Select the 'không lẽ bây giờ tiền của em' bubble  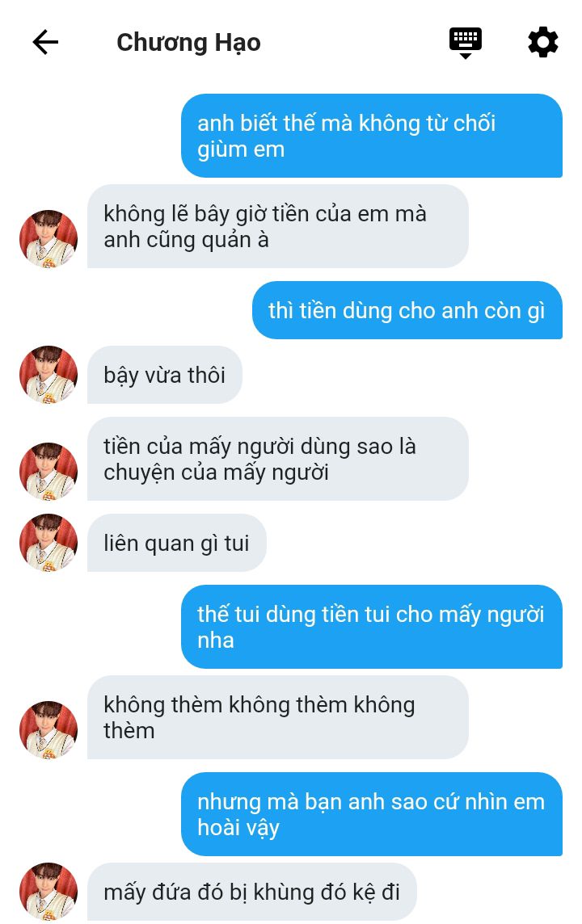pos(278,226)
